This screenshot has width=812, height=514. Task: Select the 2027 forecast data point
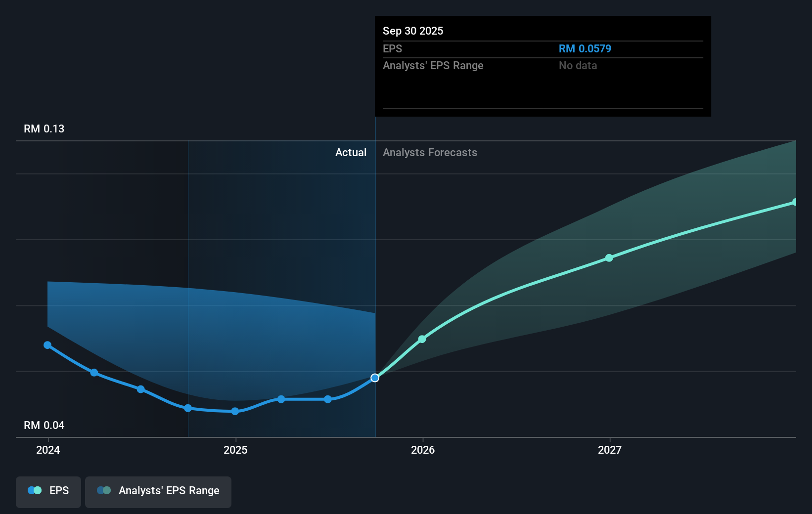coord(609,257)
